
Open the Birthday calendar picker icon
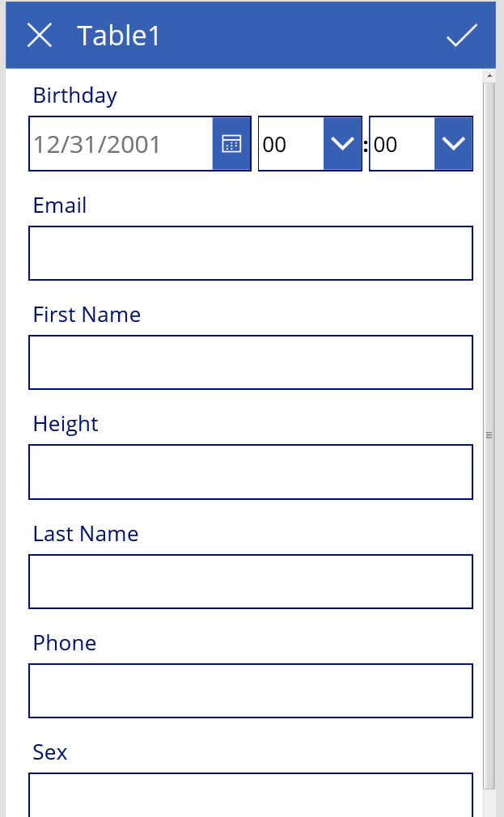[x=231, y=144]
